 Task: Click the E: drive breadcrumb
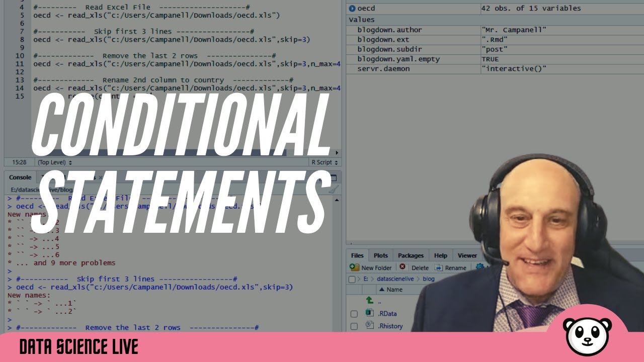click(365, 279)
